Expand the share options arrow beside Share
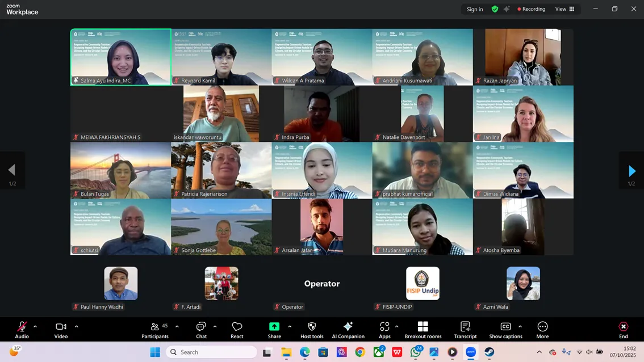644x362 pixels. click(290, 327)
